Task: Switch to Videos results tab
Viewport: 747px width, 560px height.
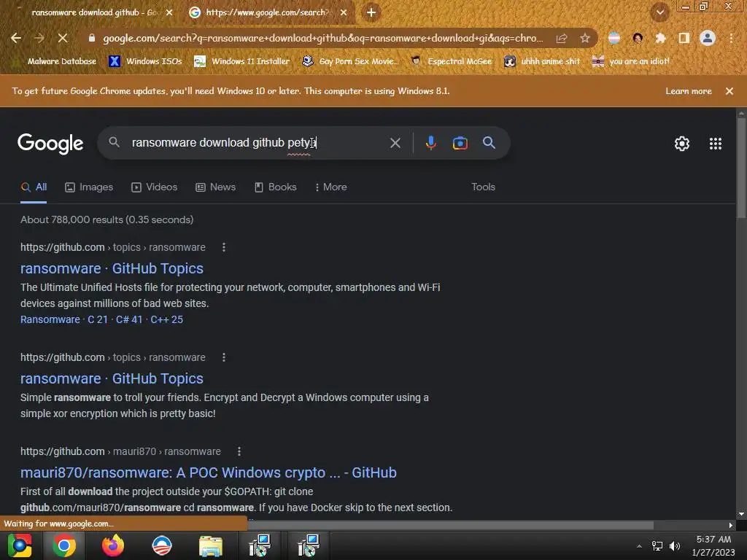Action: [155, 187]
